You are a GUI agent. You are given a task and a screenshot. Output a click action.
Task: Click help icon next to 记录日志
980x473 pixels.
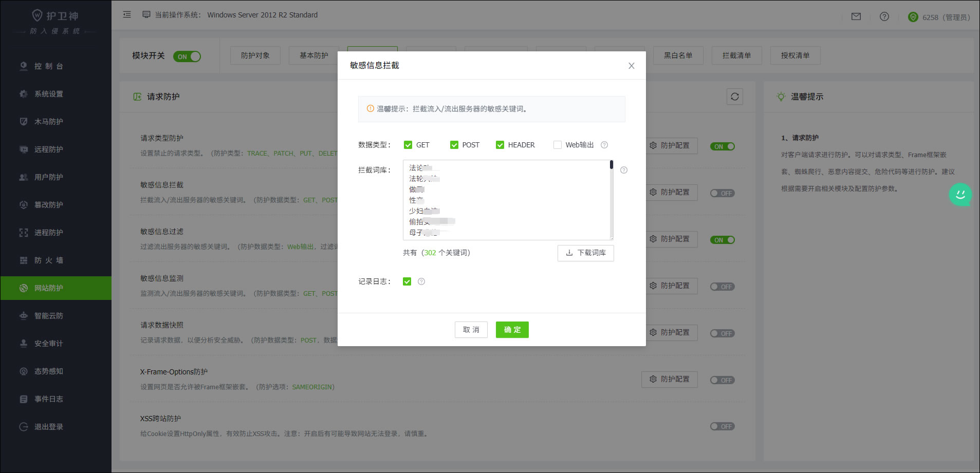pos(421,281)
